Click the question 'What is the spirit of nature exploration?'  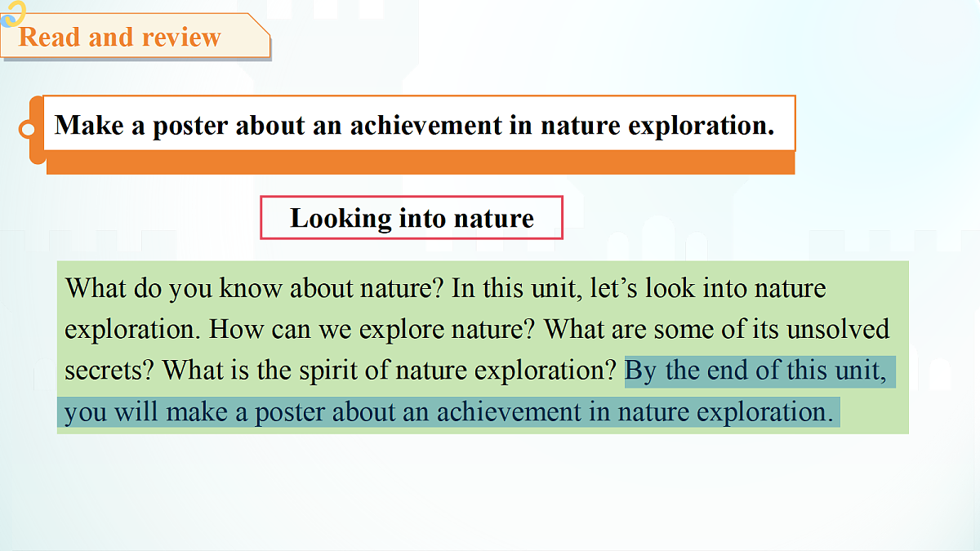[x=390, y=371]
